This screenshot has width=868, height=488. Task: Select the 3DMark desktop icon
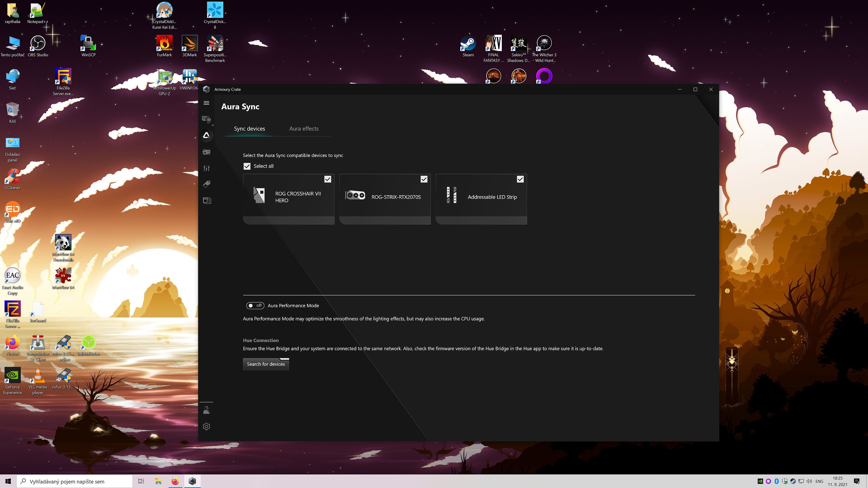(x=190, y=46)
